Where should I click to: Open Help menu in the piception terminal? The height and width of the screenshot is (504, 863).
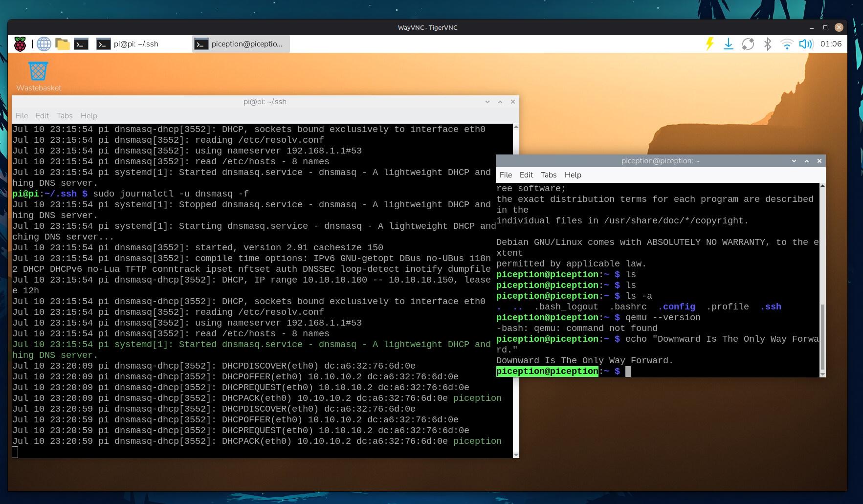(573, 175)
